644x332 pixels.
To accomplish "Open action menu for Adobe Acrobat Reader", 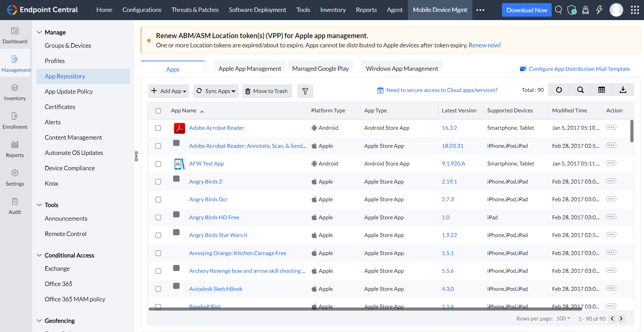I will (x=611, y=127).
